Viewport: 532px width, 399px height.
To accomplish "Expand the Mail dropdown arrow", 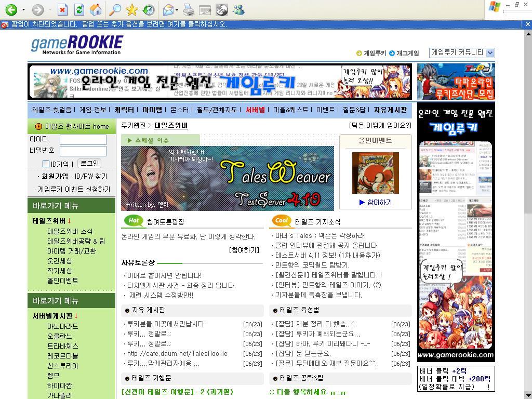I will 177,10.
